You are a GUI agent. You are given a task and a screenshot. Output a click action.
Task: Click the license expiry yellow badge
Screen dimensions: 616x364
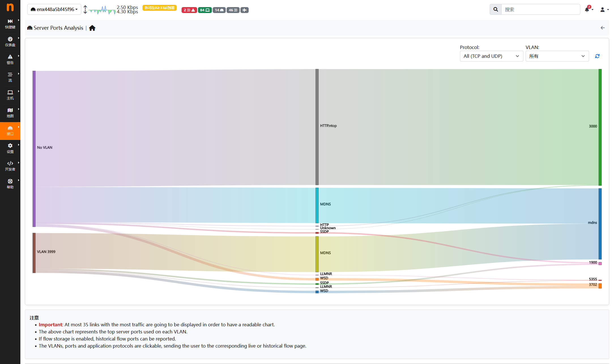click(x=159, y=8)
